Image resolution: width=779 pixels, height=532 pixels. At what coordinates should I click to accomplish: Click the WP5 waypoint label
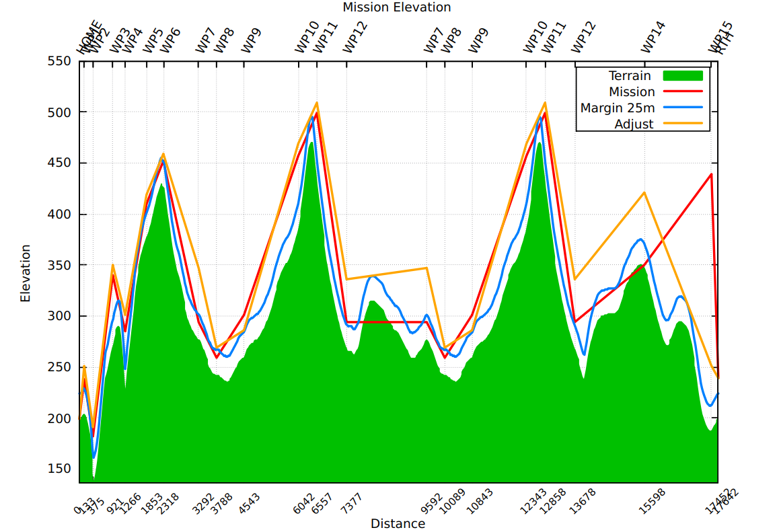click(153, 41)
